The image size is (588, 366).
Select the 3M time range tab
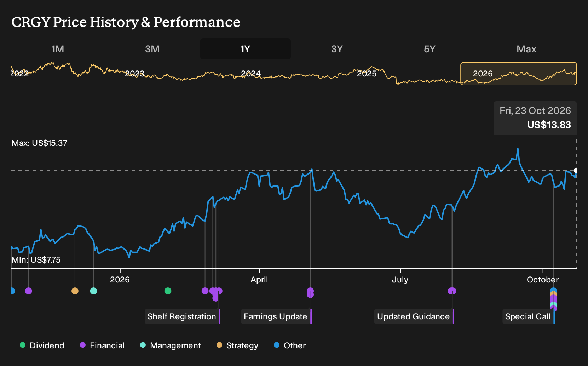[152, 49]
